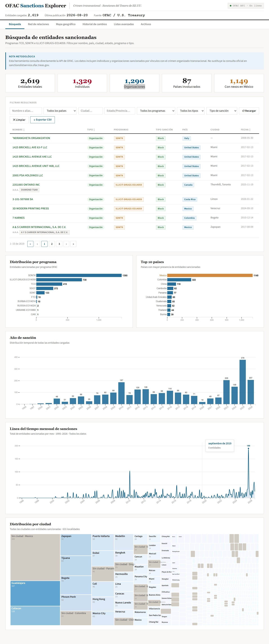Open the Mapa geográfico tab
Screen dimensions: 269x644
(66, 24)
